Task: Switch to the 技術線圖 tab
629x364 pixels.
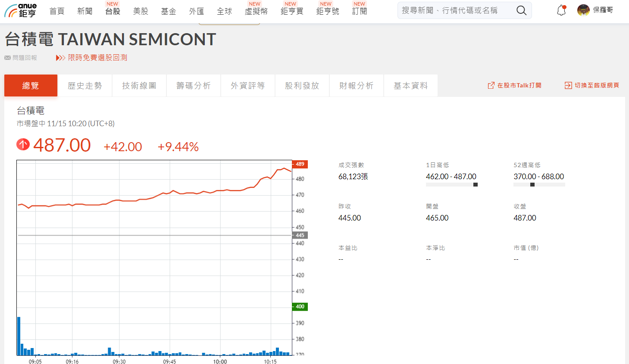Action: pyautogui.click(x=139, y=86)
